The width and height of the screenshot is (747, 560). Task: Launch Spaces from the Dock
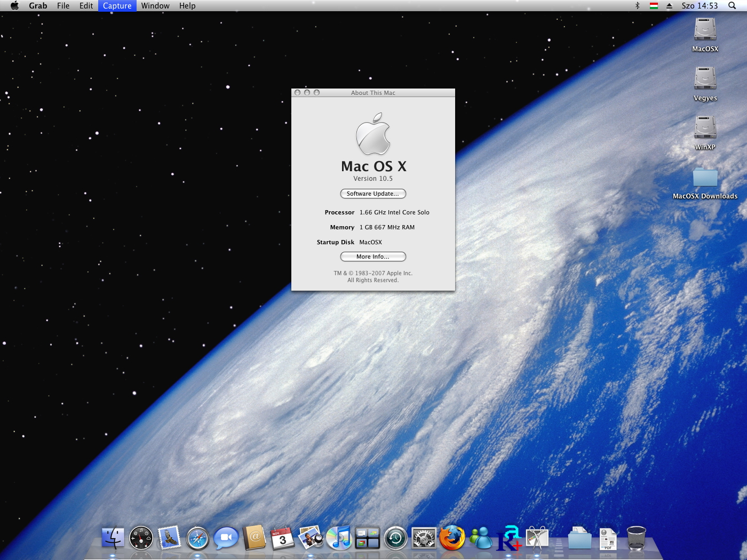(368, 538)
